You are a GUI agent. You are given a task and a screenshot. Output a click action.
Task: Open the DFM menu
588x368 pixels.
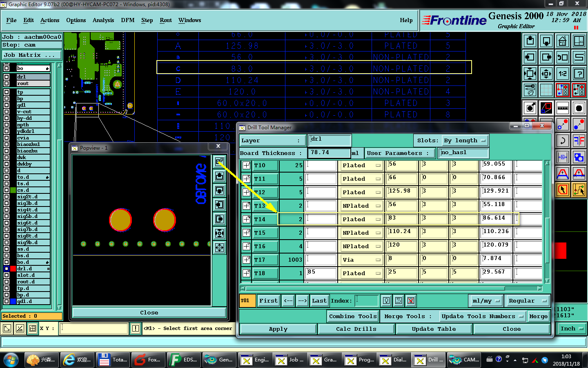coord(127,20)
